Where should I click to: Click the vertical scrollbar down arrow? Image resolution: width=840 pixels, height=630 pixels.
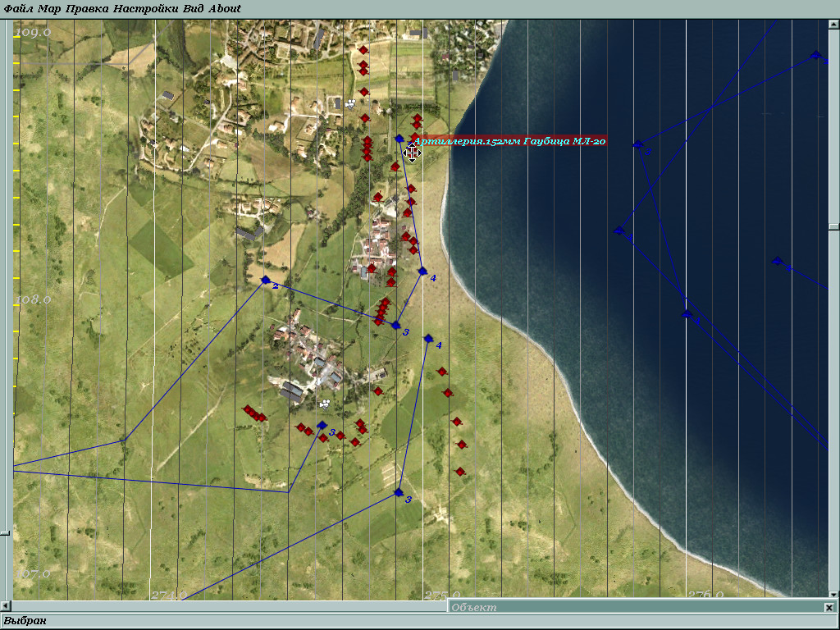(834, 594)
